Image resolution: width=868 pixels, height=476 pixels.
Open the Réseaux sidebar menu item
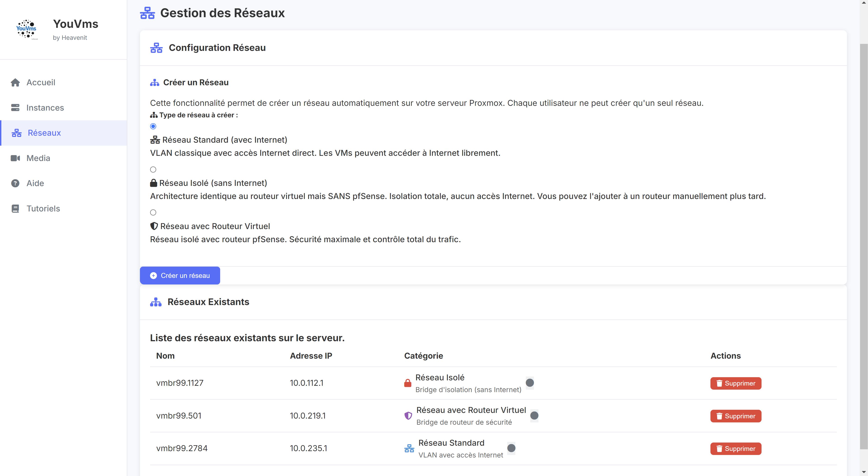[x=44, y=133]
